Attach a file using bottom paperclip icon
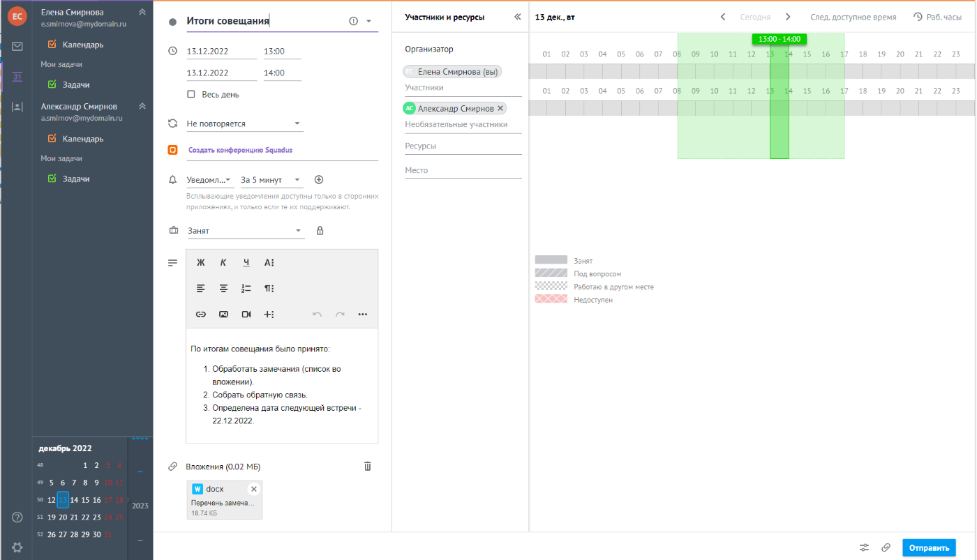The width and height of the screenshot is (977, 560). tap(886, 547)
